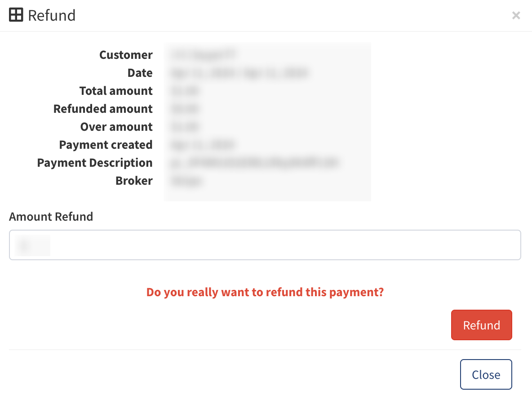Click the Over amount label
This screenshot has width=532, height=409.
coord(116,127)
